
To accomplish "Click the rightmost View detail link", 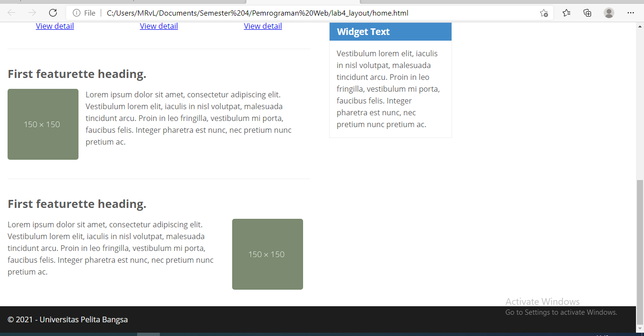I will 262,26.
